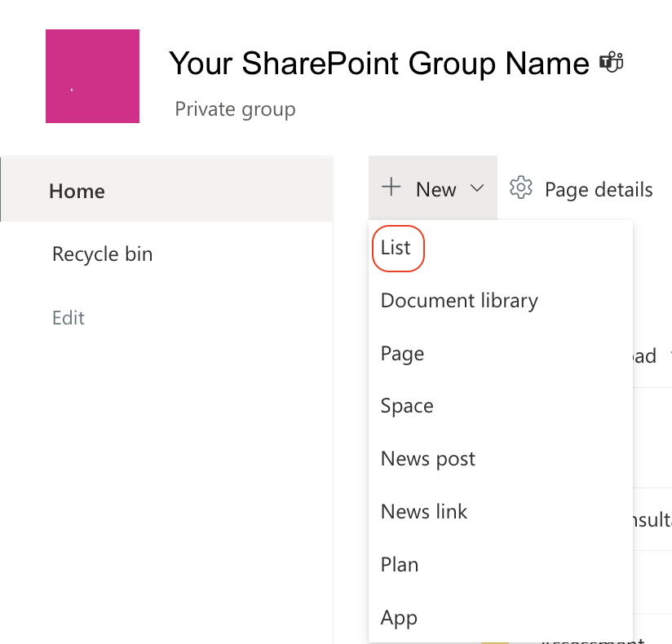
Task: Open the Recycle bin
Action: tap(102, 254)
